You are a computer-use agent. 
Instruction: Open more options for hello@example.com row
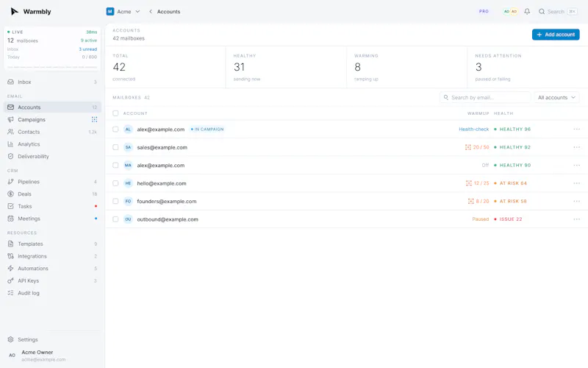tap(576, 183)
